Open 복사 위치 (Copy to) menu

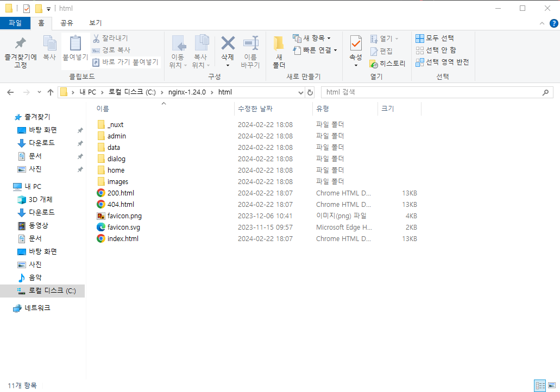tap(201, 52)
